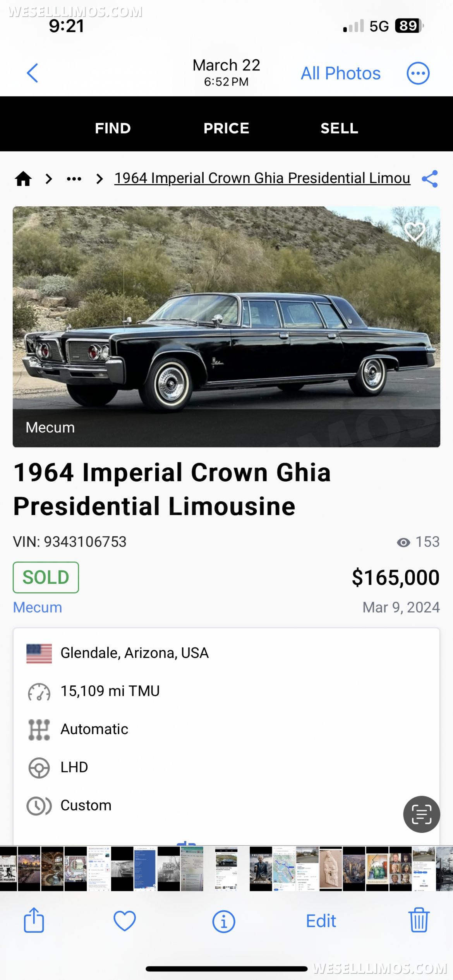Screen dimensions: 453x980
Task: Tap Edit to modify the photo
Action: click(x=320, y=921)
